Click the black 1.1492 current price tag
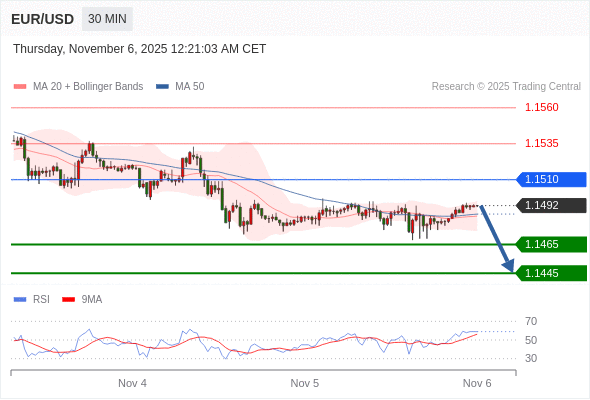This screenshot has height=400, width=590. point(551,205)
